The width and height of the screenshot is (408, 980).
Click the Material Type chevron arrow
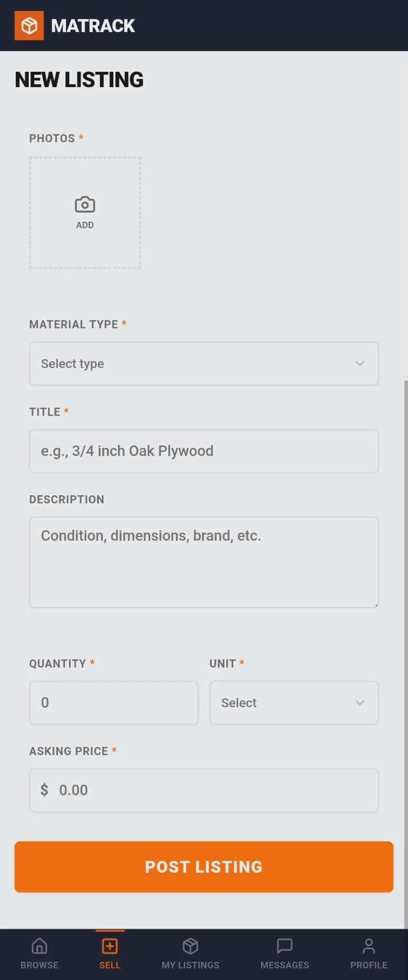pyautogui.click(x=360, y=364)
